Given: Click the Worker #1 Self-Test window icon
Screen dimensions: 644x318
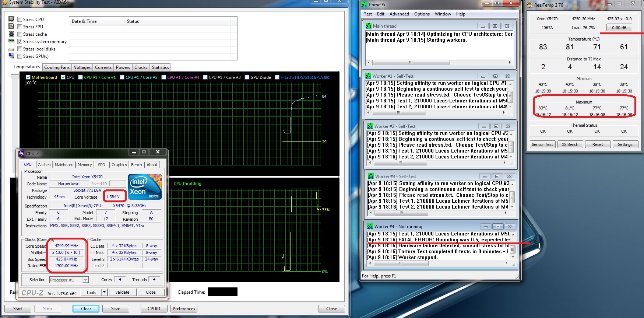Looking at the screenshot, I should point(368,76).
